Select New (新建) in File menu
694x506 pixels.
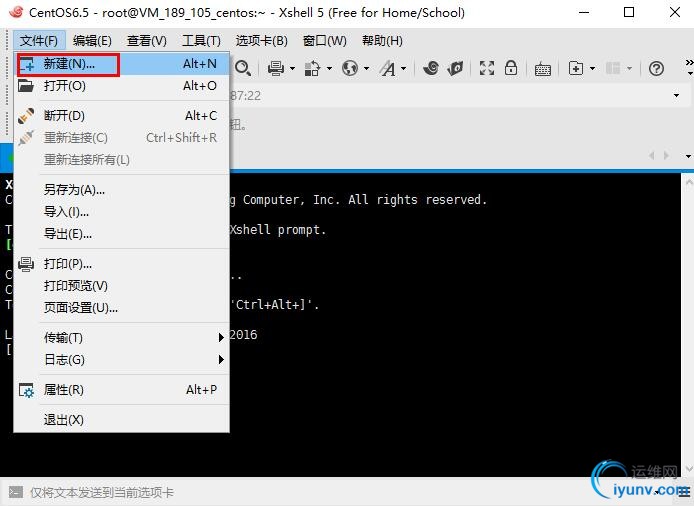(x=122, y=64)
